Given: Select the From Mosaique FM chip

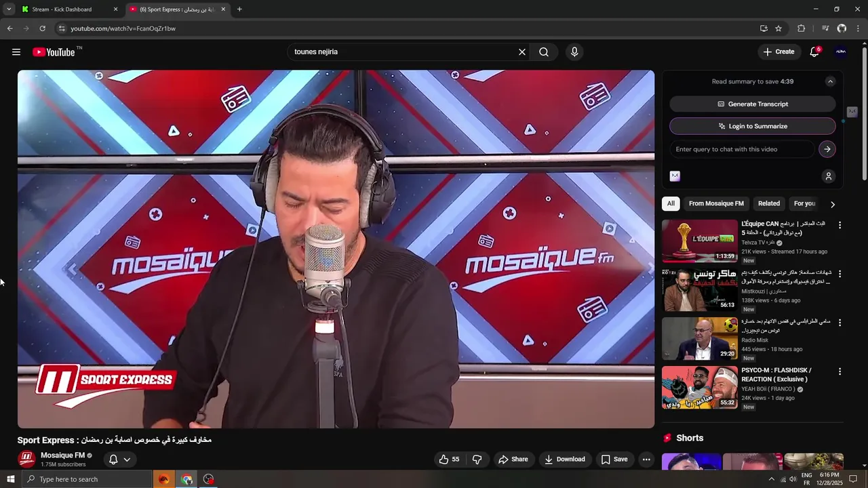Looking at the screenshot, I should [x=716, y=203].
